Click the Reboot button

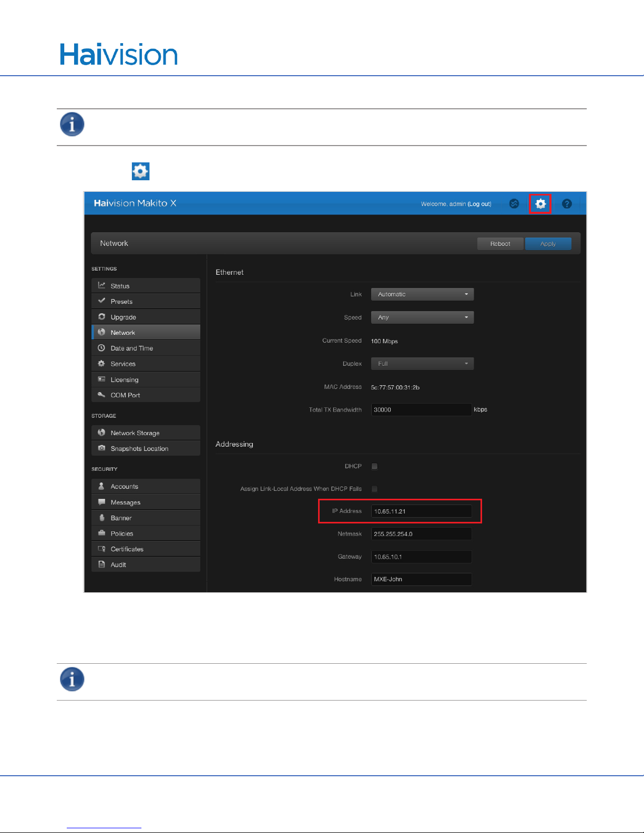pyautogui.click(x=500, y=244)
